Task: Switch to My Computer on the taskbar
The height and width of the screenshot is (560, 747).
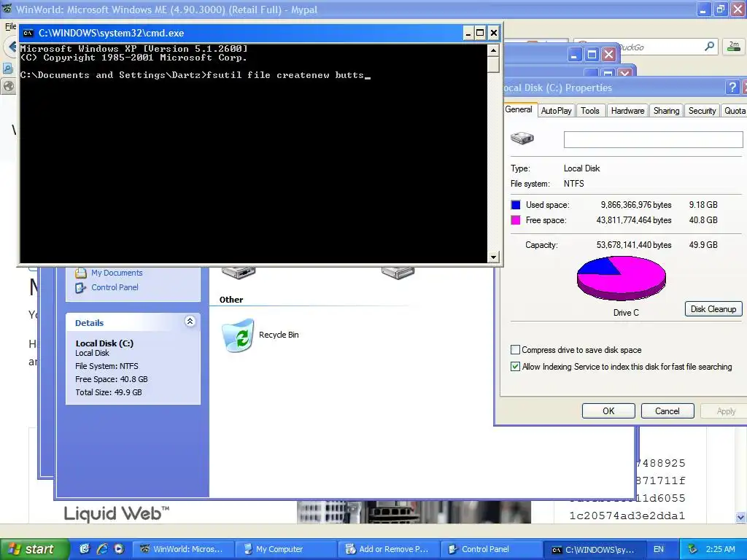Action: coord(285,549)
